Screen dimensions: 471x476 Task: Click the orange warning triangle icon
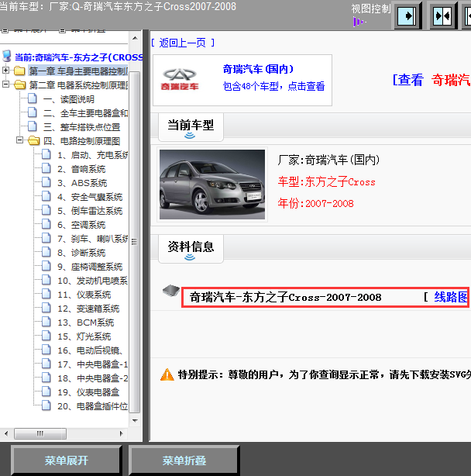click(167, 375)
